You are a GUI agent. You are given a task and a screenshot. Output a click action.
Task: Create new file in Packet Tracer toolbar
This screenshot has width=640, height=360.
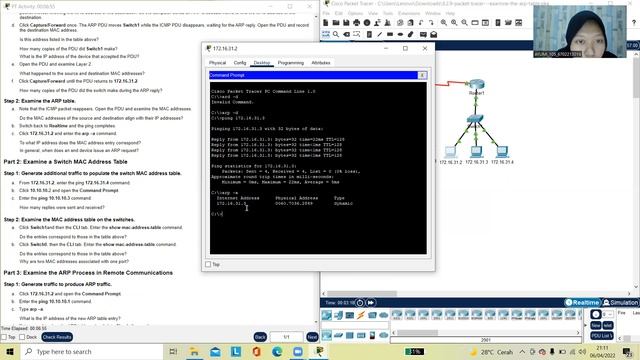326,23
